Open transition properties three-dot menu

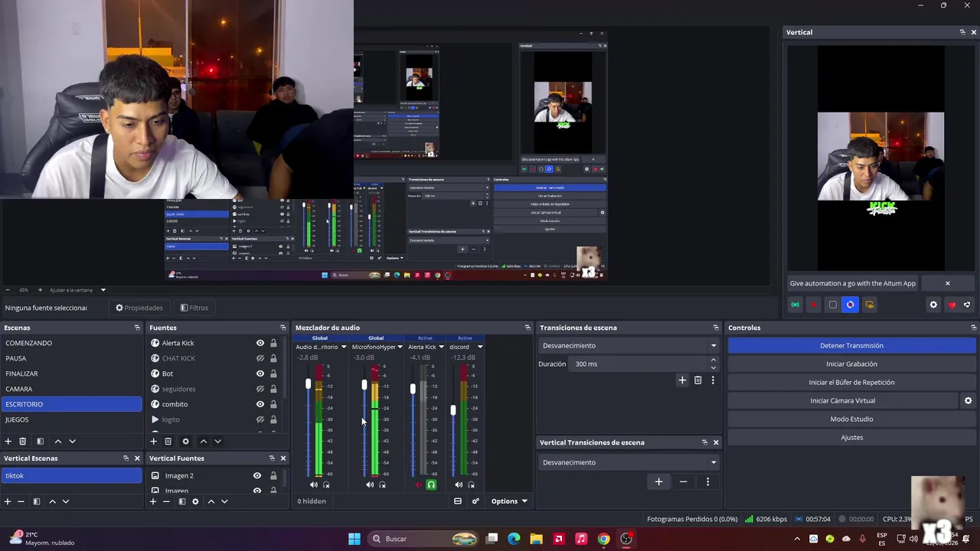pos(713,380)
